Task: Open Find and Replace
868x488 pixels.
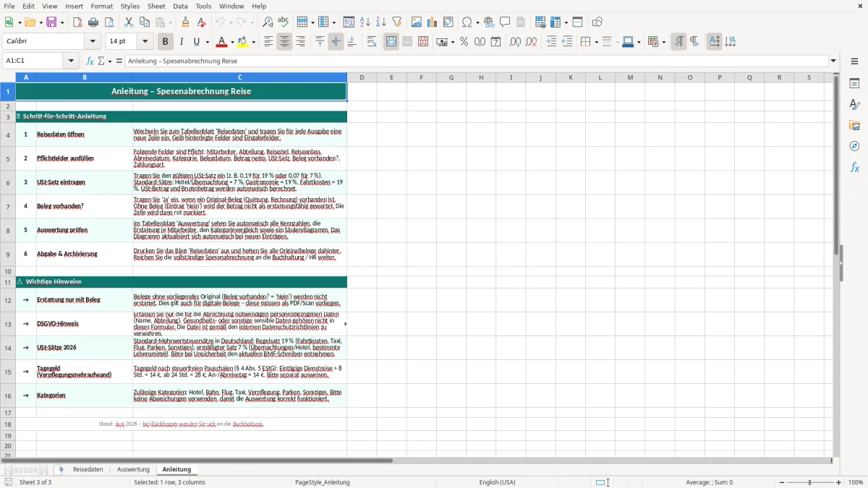Action: pyautogui.click(x=268, y=22)
